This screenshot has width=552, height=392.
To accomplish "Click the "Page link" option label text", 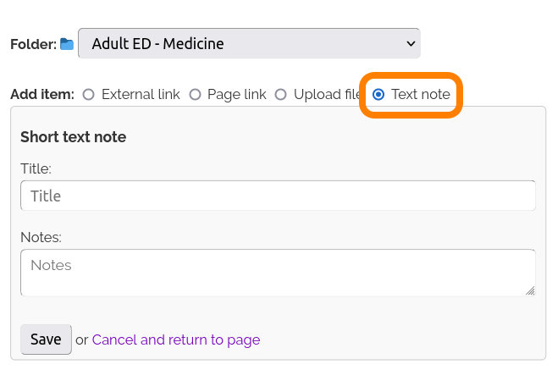I will pos(237,95).
